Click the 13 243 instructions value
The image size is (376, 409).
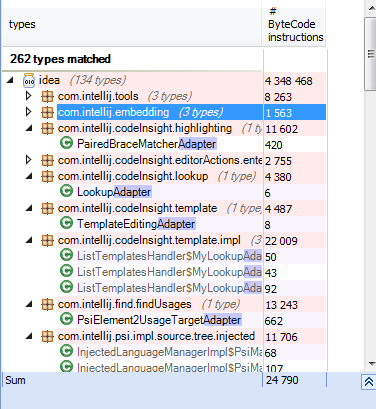click(x=281, y=305)
